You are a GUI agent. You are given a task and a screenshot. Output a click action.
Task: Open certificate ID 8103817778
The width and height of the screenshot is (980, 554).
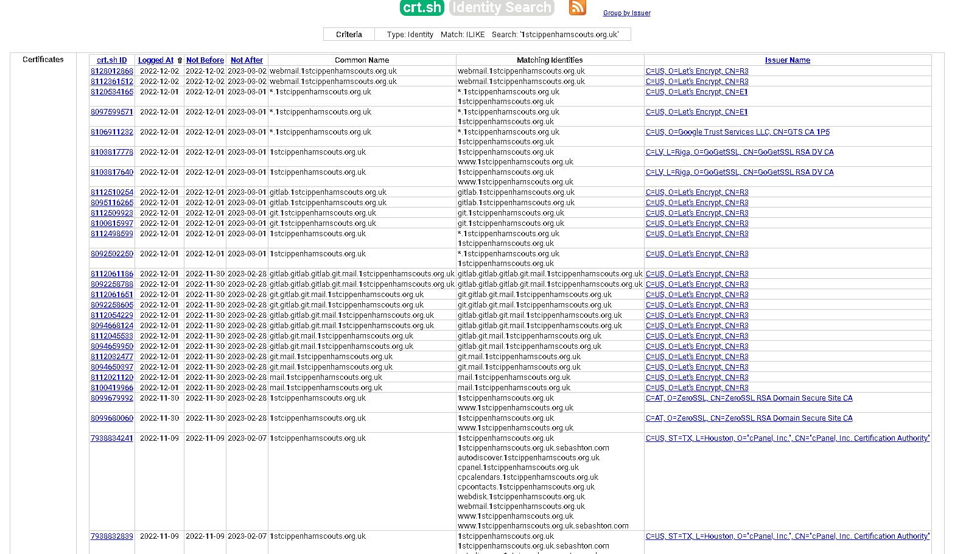pyautogui.click(x=112, y=152)
